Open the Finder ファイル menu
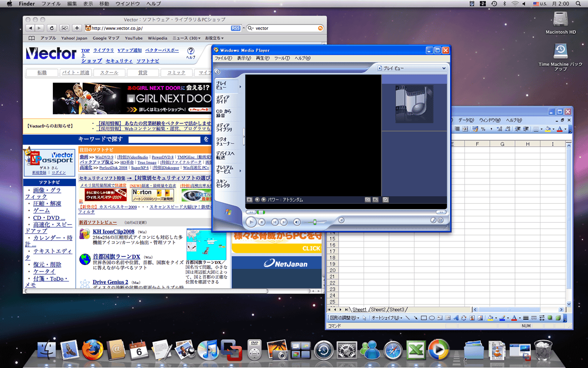Viewport: 588px width, 368px height. pos(51,3)
